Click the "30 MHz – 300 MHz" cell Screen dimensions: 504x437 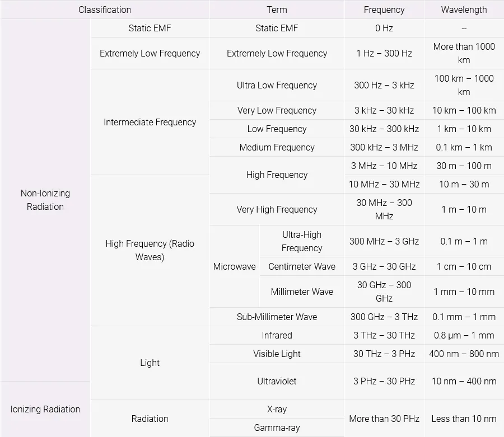pyautogui.click(x=384, y=209)
